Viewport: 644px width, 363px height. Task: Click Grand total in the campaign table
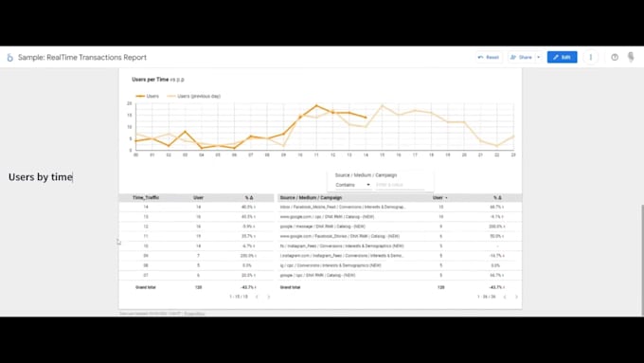pyautogui.click(x=291, y=287)
